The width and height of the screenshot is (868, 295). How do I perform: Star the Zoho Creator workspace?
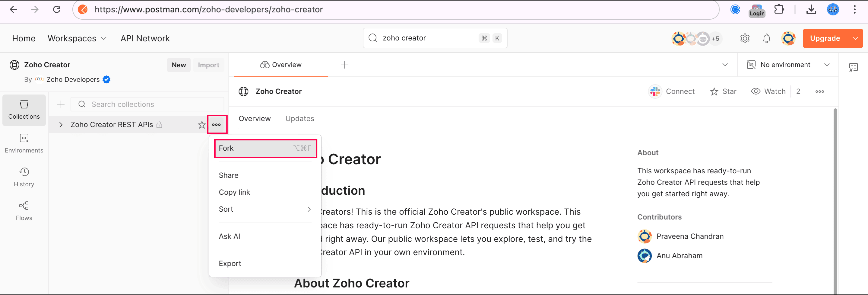coord(723,91)
